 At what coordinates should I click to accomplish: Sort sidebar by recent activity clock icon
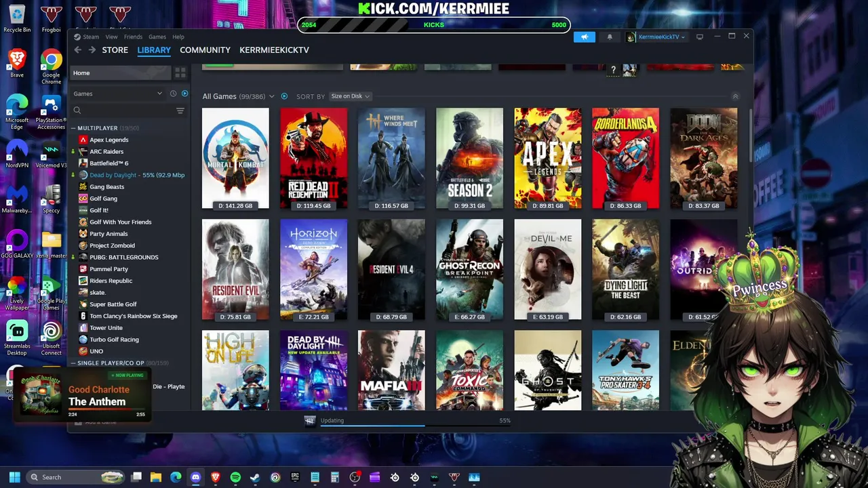pos(173,94)
